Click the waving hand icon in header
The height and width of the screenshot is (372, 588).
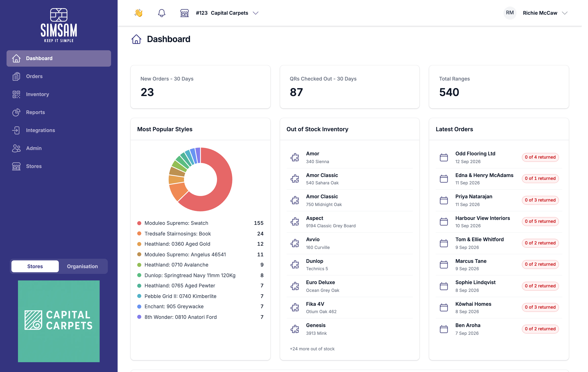point(138,13)
